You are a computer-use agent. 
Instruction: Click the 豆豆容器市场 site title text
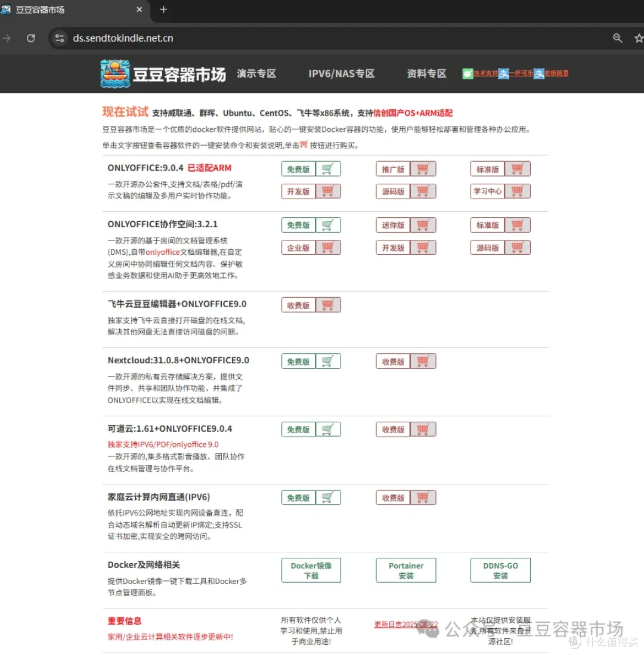pyautogui.click(x=179, y=75)
